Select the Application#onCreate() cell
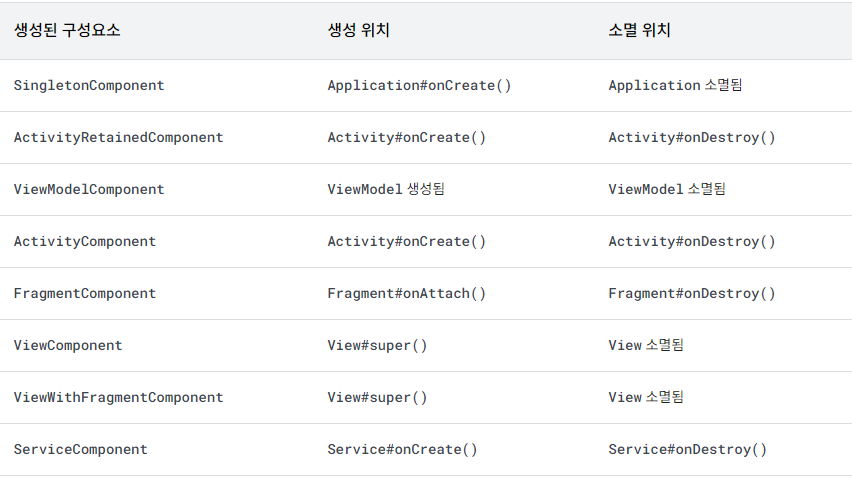 [x=419, y=85]
